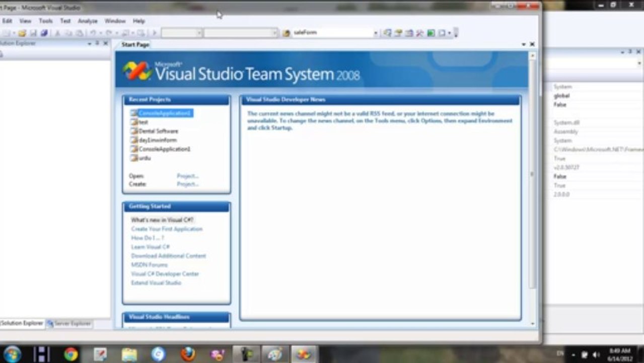The width and height of the screenshot is (644, 363).
Task: Pin the Solution Explorer panel with auto-hide
Action: tap(97, 43)
